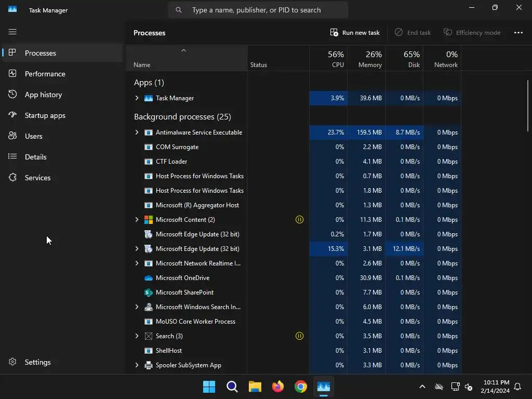
Task: Switch to the Startup apps page
Action: [x=63, y=115]
